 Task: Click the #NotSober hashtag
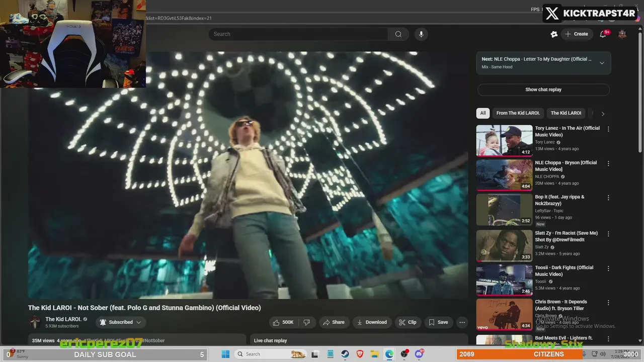153,340
